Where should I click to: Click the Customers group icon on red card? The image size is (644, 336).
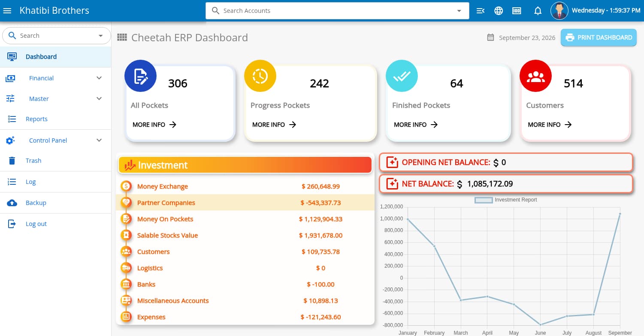(535, 76)
